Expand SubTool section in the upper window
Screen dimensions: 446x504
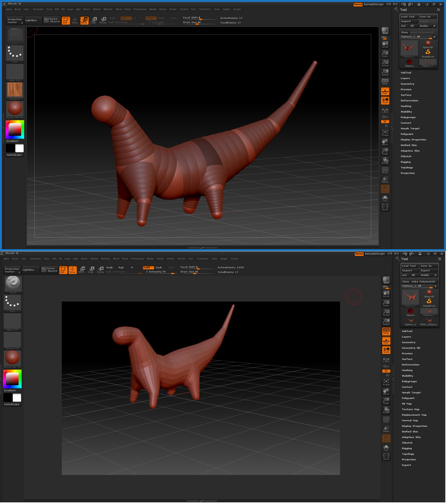(406, 73)
